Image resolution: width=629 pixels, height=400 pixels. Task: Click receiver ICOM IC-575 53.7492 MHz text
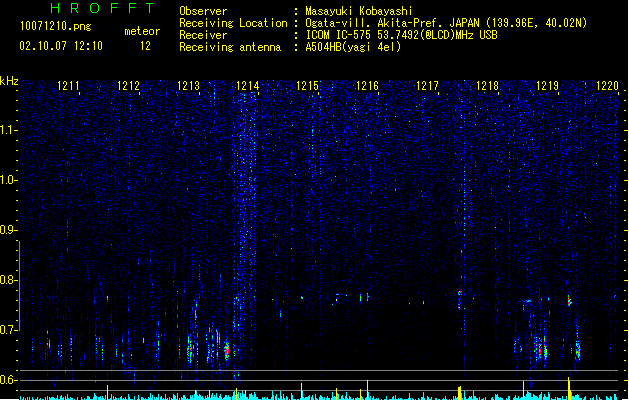pos(402,35)
